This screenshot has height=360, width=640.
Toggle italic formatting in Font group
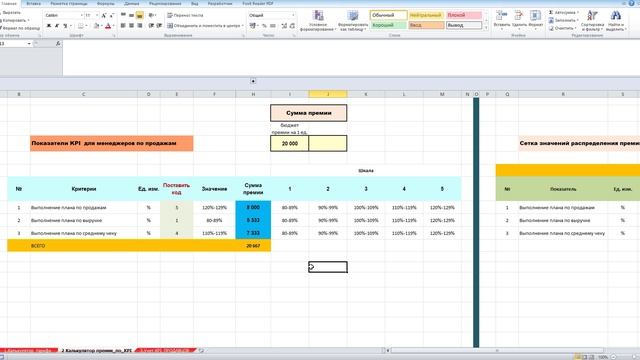57,26
